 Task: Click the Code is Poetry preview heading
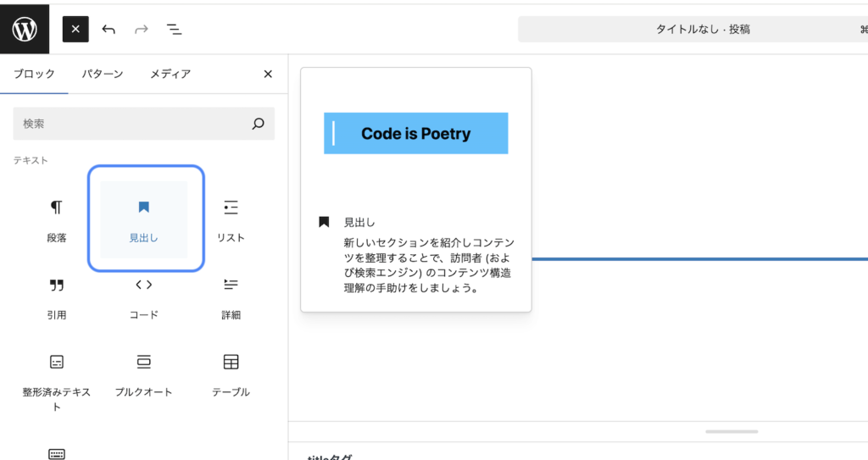click(x=415, y=133)
